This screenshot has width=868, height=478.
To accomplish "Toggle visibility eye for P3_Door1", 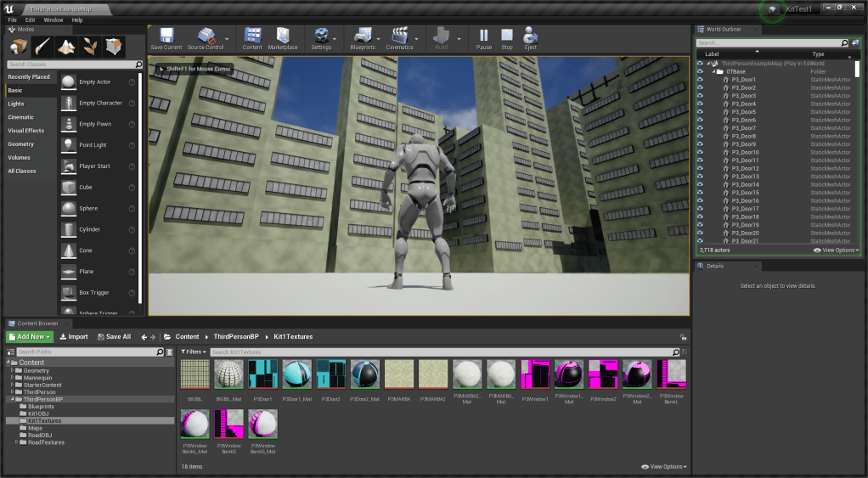I will coord(700,80).
